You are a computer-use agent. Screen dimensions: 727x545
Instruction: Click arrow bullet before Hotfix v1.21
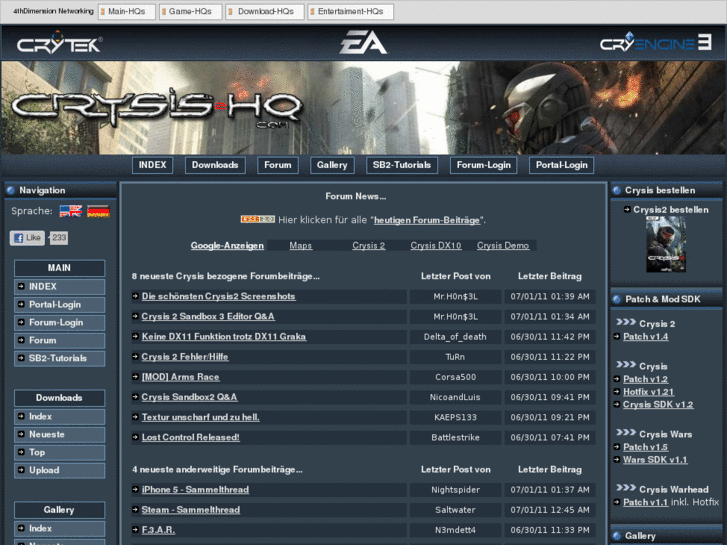click(617, 391)
